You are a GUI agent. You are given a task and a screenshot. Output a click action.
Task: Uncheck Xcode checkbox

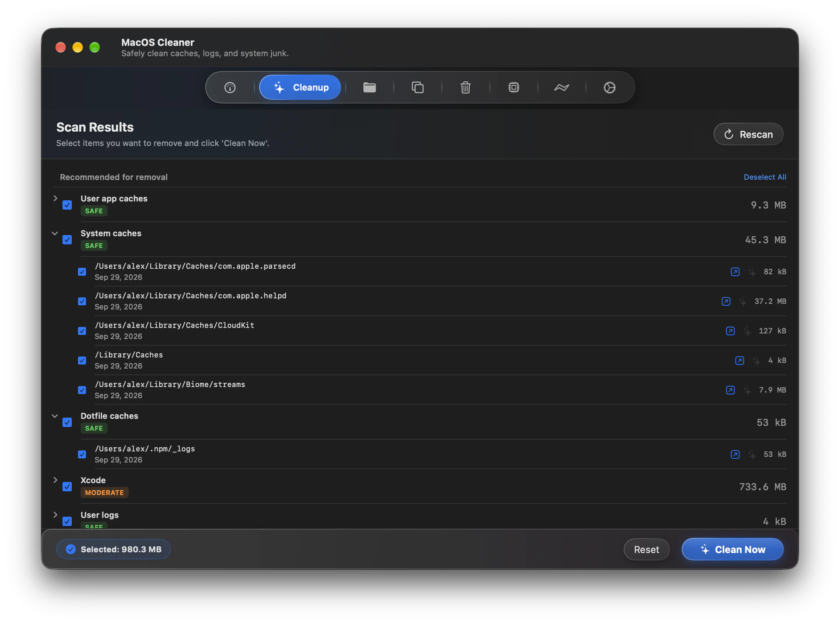(67, 486)
